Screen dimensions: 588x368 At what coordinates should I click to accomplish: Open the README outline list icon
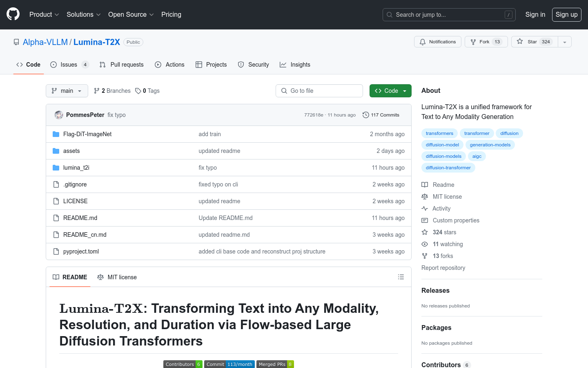pos(401,277)
